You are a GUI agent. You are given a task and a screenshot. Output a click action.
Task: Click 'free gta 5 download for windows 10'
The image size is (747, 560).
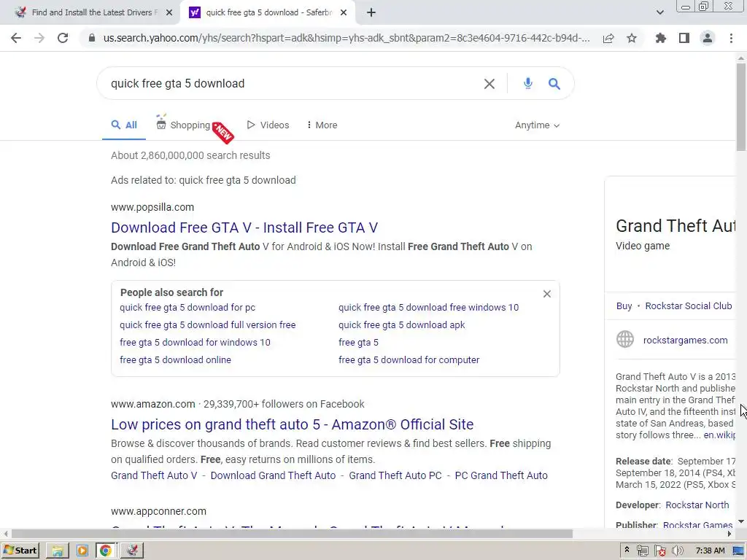[x=195, y=343]
